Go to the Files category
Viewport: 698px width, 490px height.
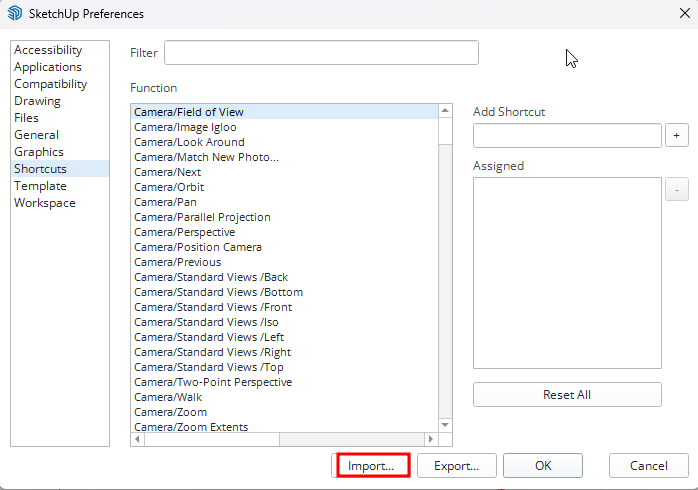(x=60, y=118)
